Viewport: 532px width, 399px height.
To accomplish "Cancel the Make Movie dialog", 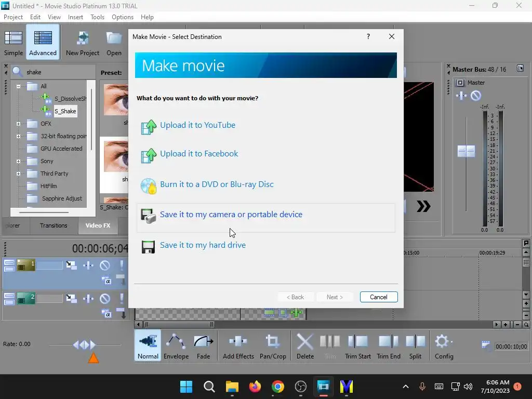I will [x=379, y=297].
